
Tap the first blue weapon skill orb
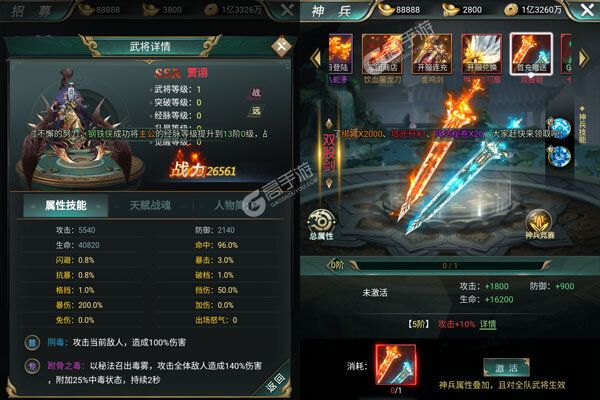[x=559, y=128]
